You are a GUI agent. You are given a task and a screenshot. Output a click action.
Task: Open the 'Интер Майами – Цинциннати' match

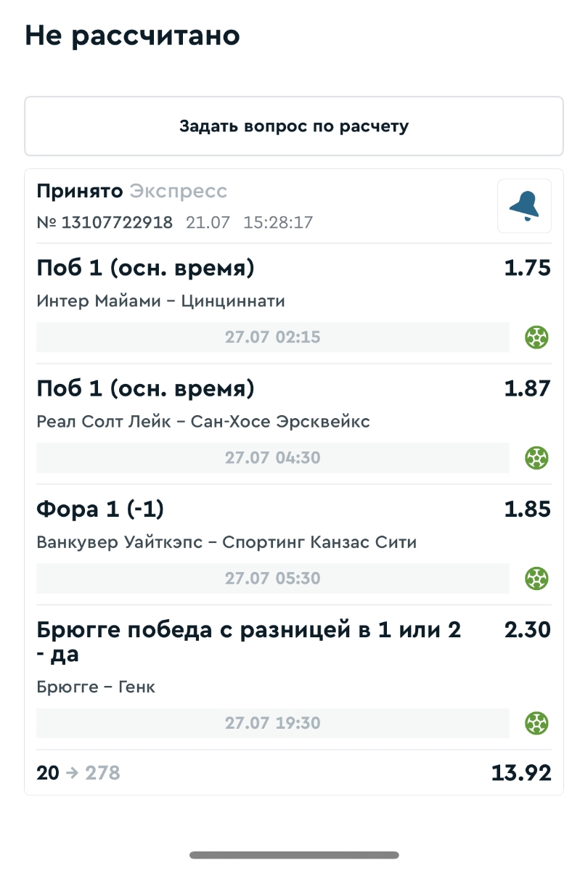tap(160, 301)
